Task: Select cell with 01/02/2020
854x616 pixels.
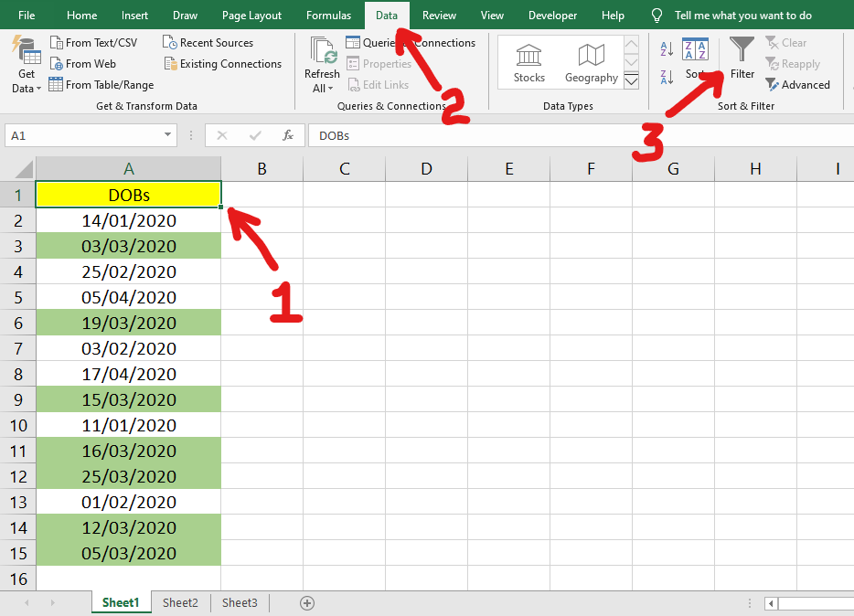Action: pos(129,502)
